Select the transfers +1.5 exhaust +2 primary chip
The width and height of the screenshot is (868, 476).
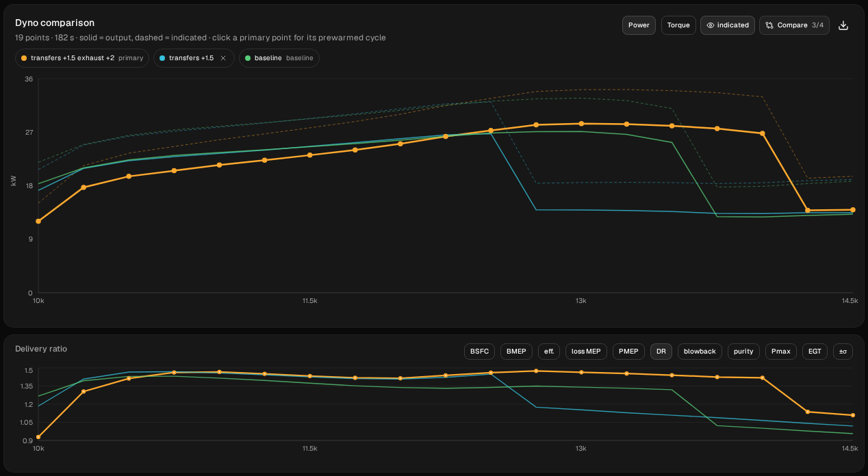click(82, 58)
